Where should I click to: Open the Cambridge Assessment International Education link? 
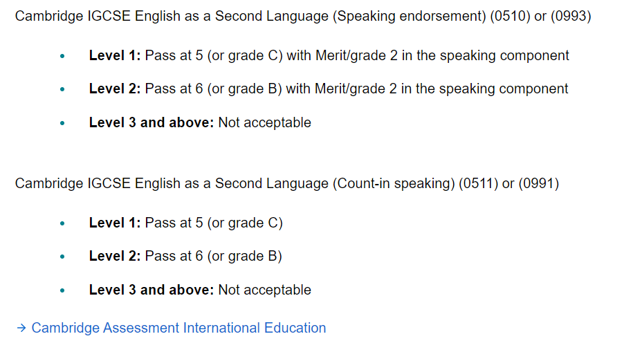[178, 328]
